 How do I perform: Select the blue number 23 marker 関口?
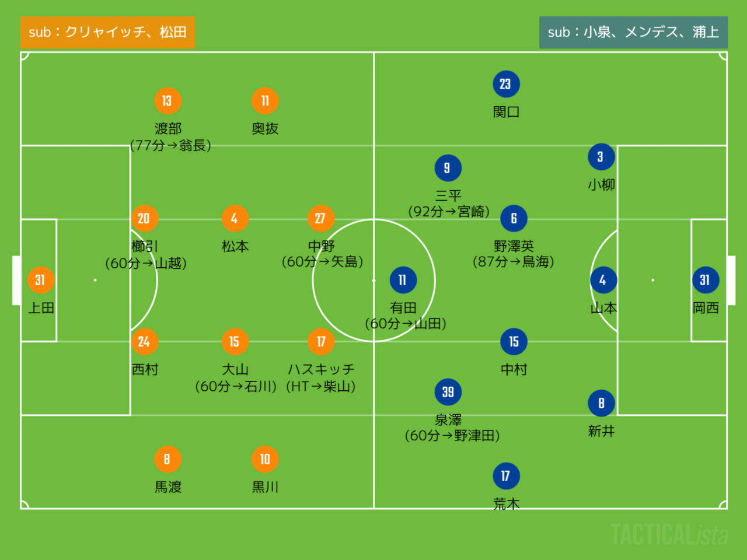pos(506,84)
